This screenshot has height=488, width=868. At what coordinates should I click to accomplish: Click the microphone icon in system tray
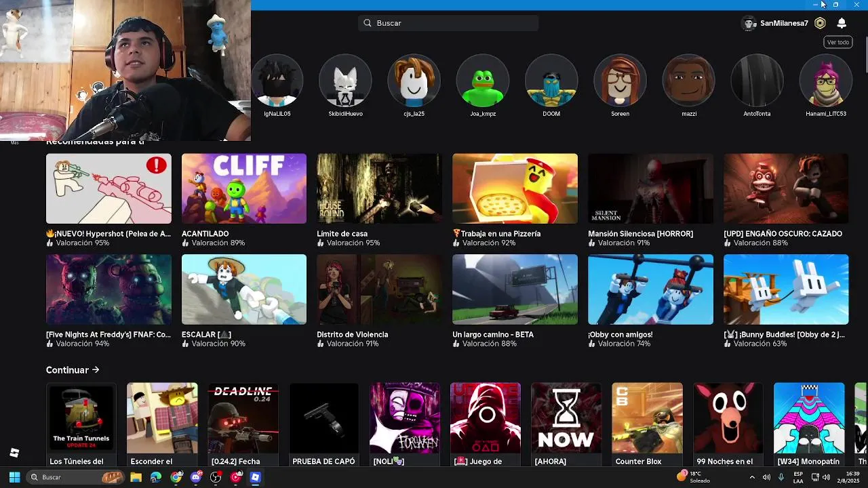pyautogui.click(x=781, y=477)
